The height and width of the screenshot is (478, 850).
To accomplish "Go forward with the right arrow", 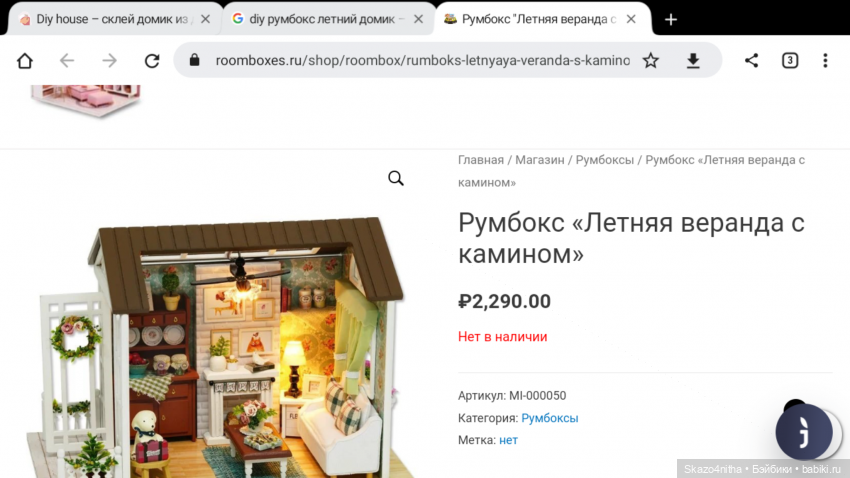I will click(x=110, y=61).
